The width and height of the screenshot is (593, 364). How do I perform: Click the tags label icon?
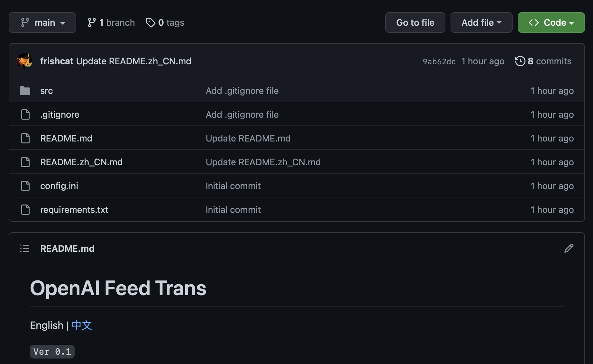pyautogui.click(x=151, y=23)
